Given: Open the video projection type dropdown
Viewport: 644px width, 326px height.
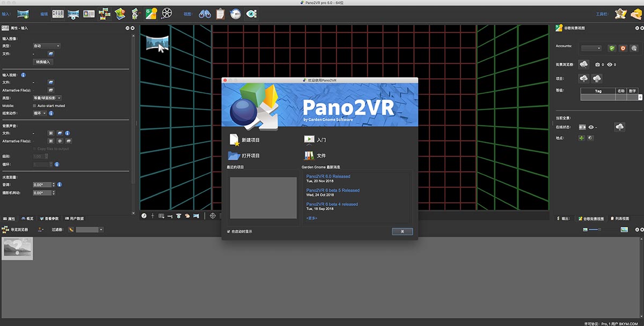Looking at the screenshot, I should [x=47, y=98].
